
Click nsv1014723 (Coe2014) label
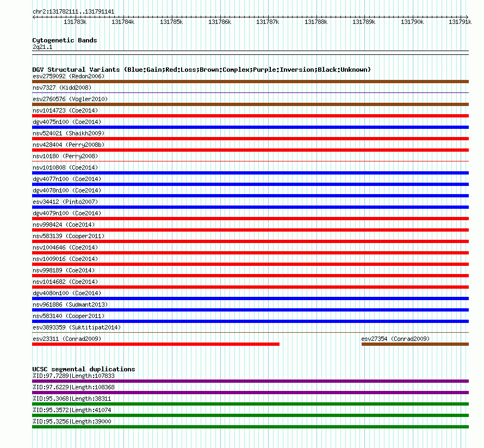click(x=65, y=110)
